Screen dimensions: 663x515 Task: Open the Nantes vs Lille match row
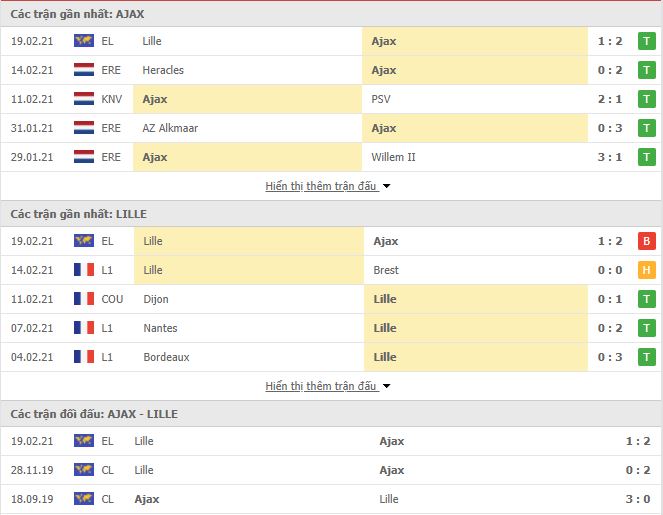pos(331,328)
